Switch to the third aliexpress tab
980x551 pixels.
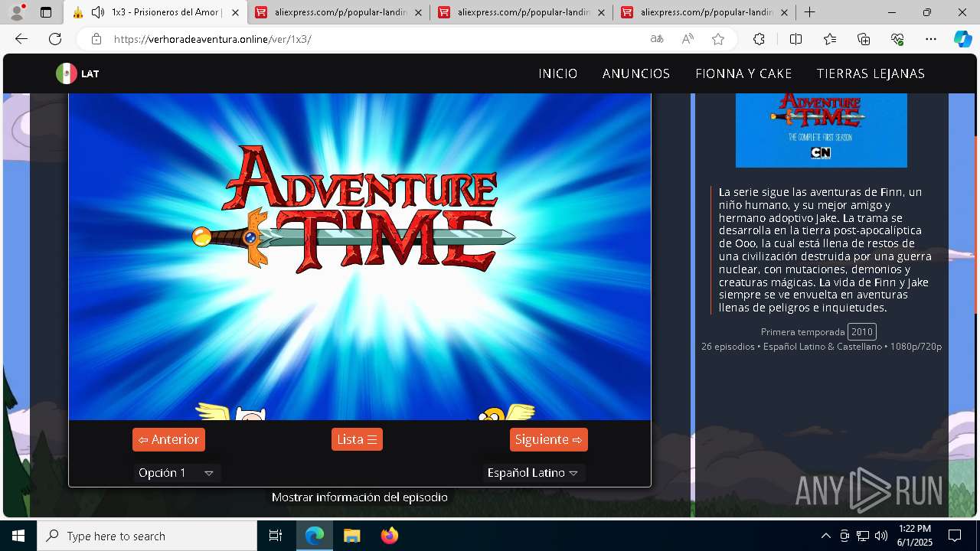(705, 12)
